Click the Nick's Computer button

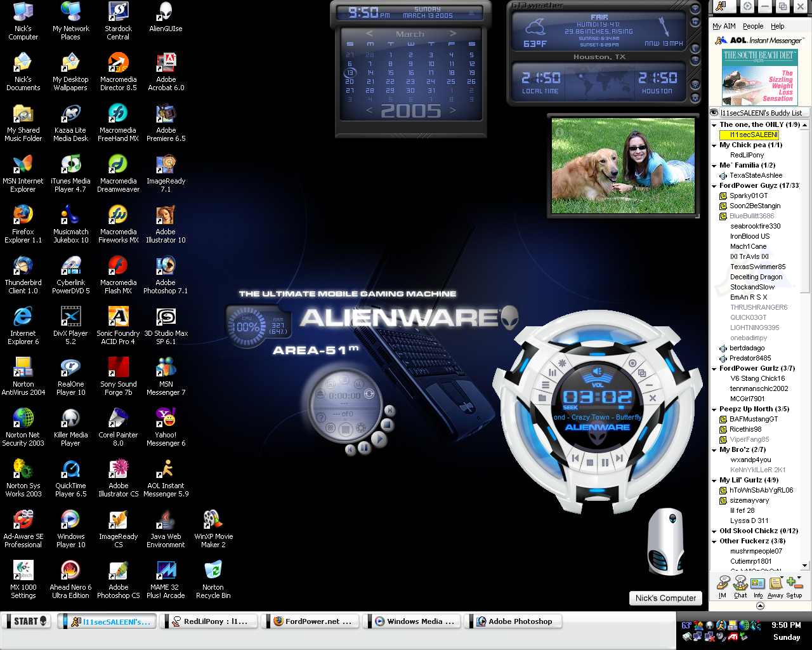click(665, 598)
